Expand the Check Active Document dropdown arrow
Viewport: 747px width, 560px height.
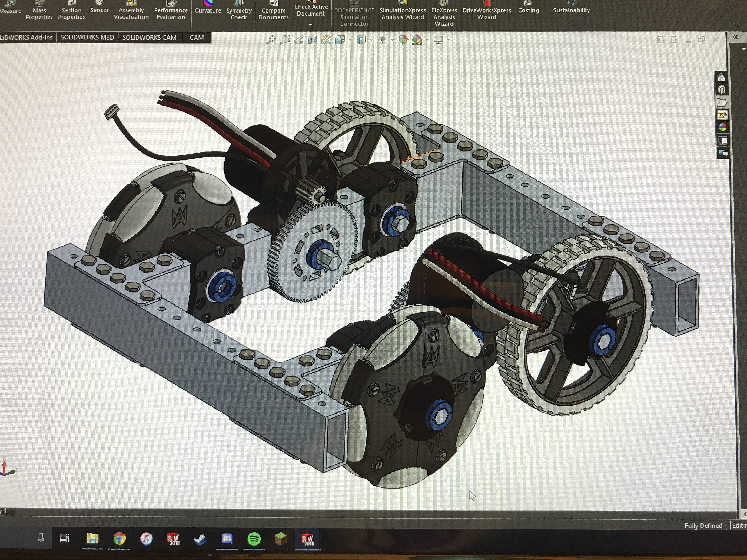click(x=311, y=25)
